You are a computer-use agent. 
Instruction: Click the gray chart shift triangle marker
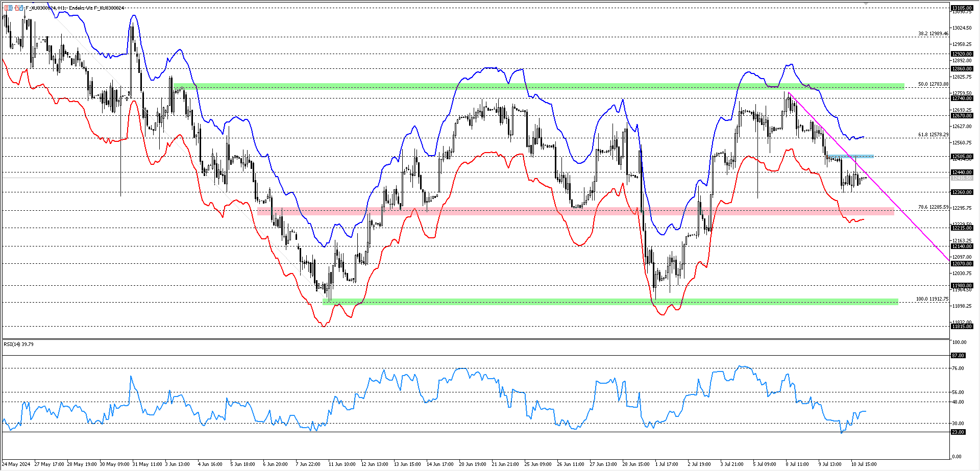[x=866, y=4]
